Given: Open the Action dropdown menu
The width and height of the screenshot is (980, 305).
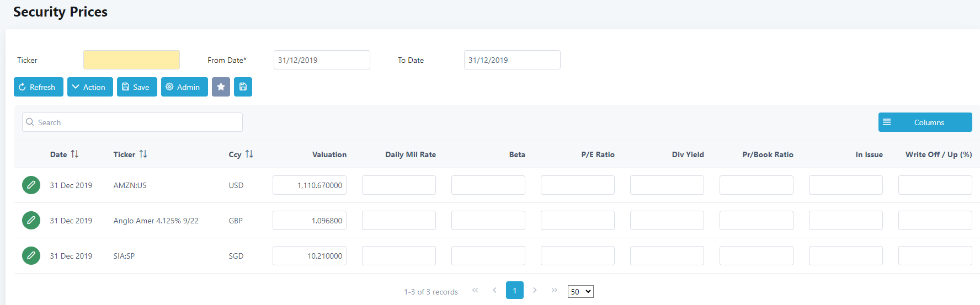Looking at the screenshot, I should tap(90, 87).
